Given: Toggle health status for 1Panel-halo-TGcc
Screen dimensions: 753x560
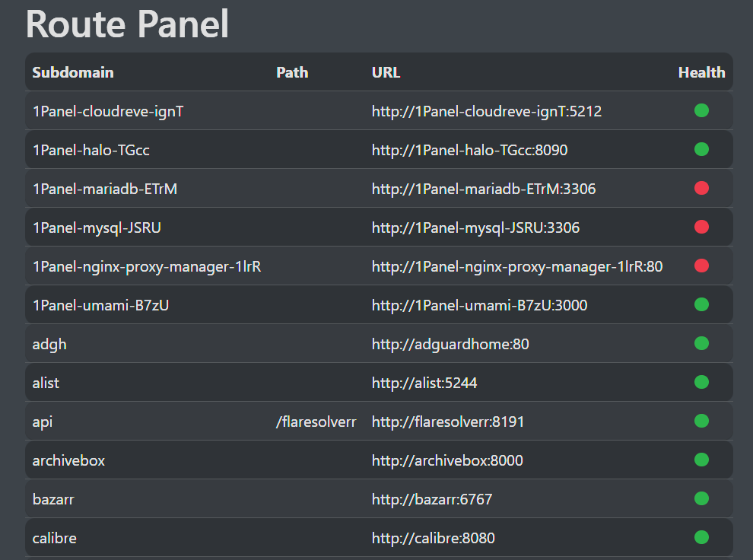Looking at the screenshot, I should [701, 149].
